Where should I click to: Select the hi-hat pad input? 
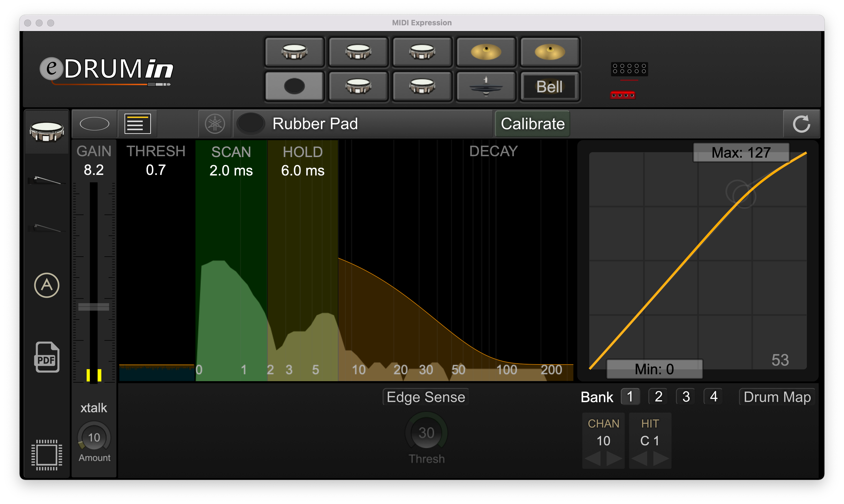[486, 86]
